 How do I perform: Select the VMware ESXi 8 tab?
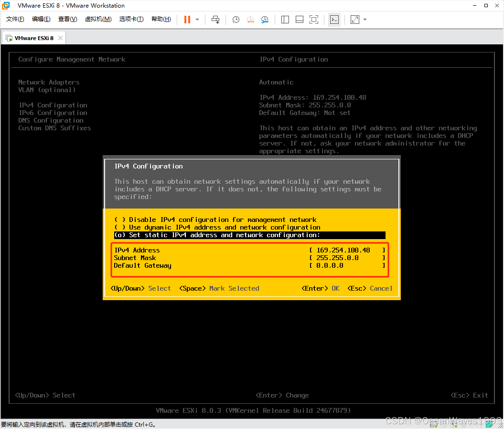34,38
